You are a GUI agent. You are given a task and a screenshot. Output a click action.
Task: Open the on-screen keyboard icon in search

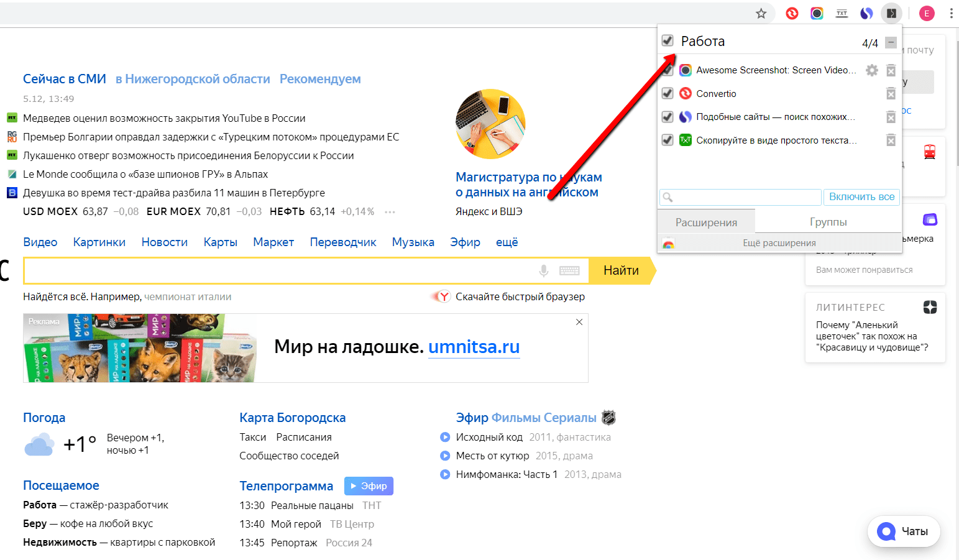click(x=569, y=270)
